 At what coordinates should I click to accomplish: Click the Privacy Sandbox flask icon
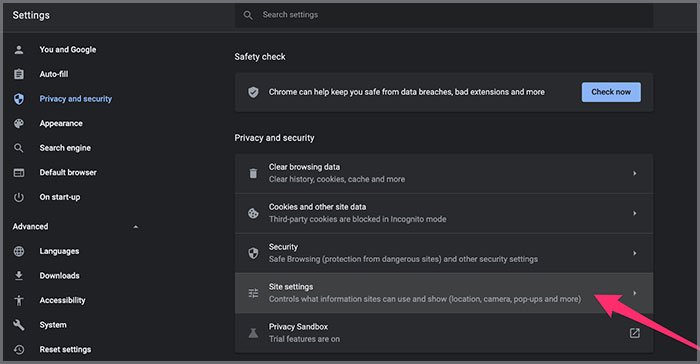point(253,333)
